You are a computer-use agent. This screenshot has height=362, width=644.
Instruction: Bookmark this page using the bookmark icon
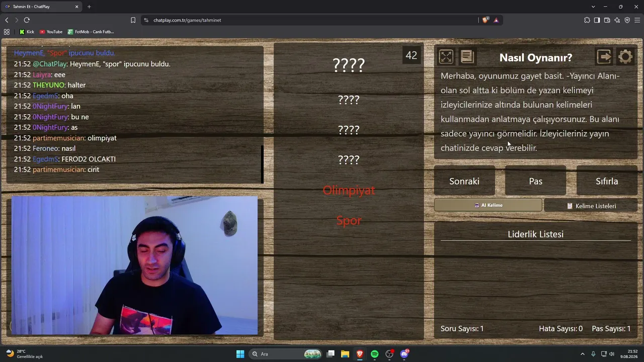pyautogui.click(x=133, y=20)
